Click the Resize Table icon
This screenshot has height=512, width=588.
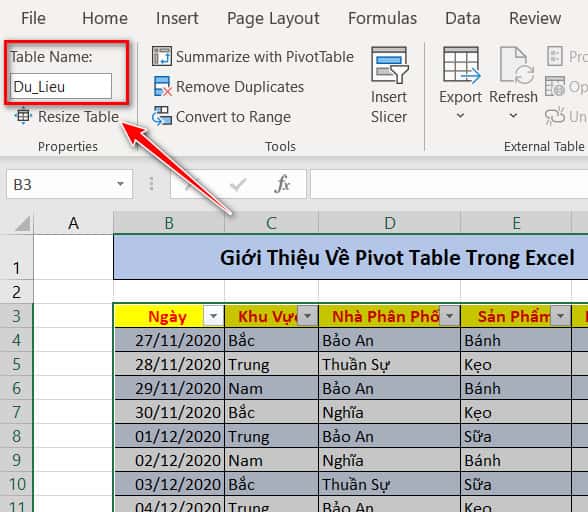tap(23, 116)
